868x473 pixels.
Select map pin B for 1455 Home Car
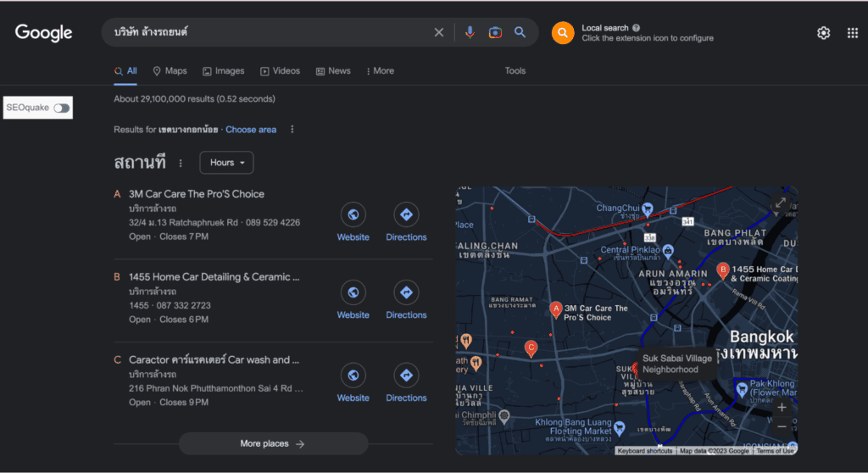coord(722,271)
